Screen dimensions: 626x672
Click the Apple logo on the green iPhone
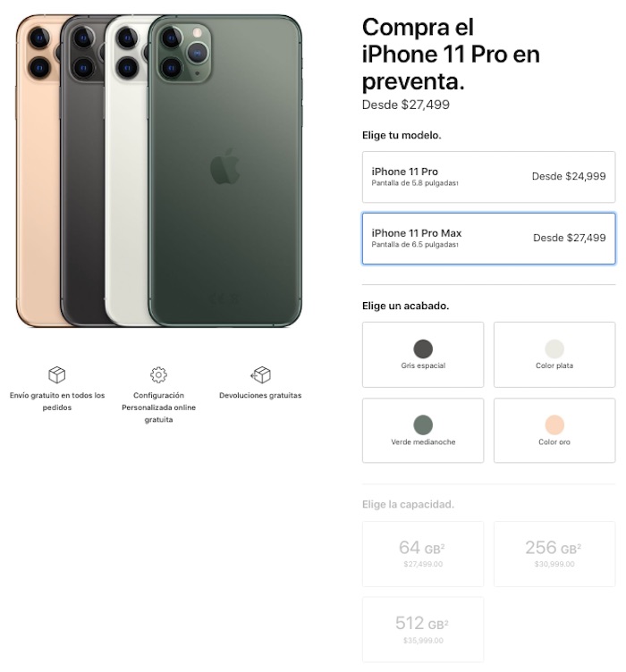click(225, 167)
